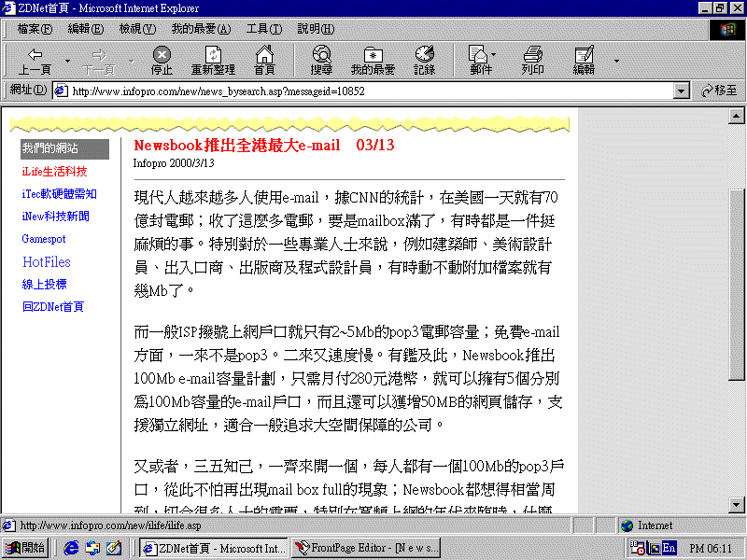Open Favorites (我的最愛) toolbar icon

coord(373,60)
